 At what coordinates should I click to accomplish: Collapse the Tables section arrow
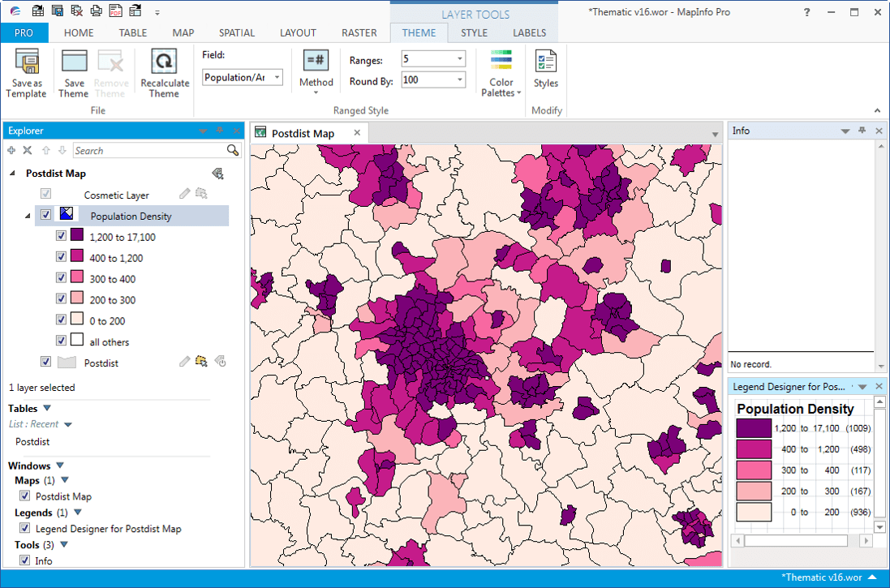click(47, 408)
